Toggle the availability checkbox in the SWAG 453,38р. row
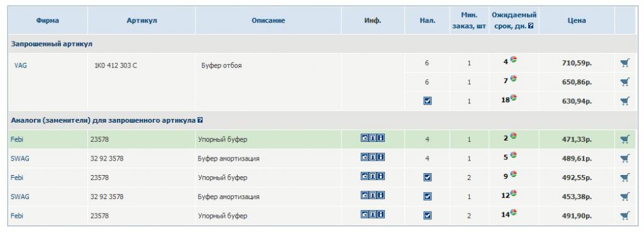The image size is (644, 233). point(427,196)
